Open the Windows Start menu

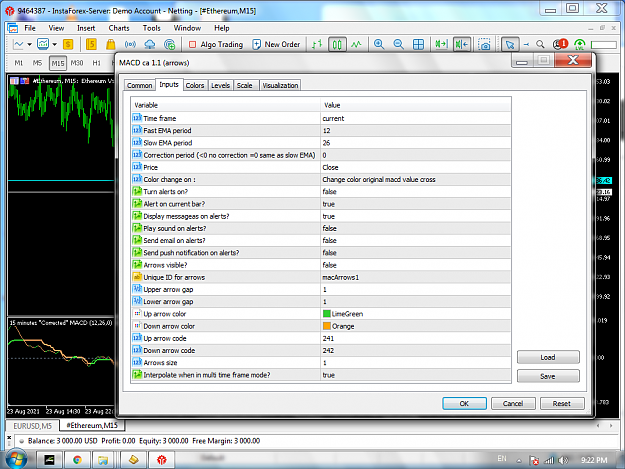(x=16, y=459)
